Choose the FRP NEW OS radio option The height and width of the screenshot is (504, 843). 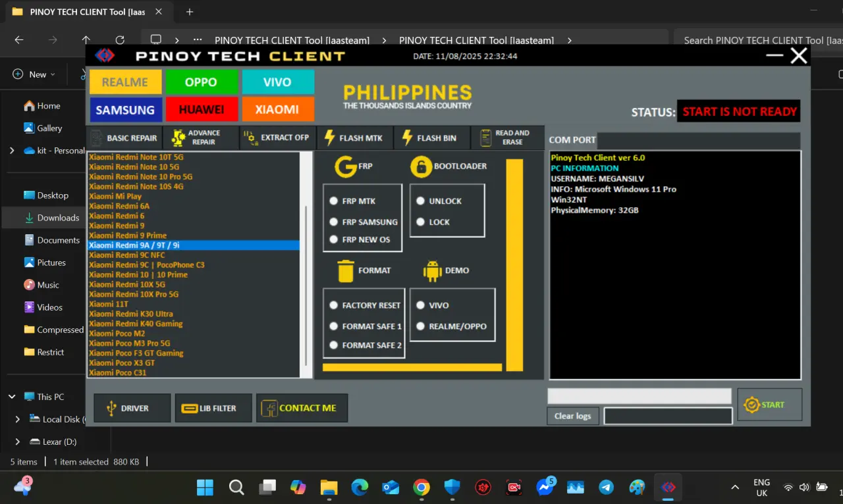(334, 239)
